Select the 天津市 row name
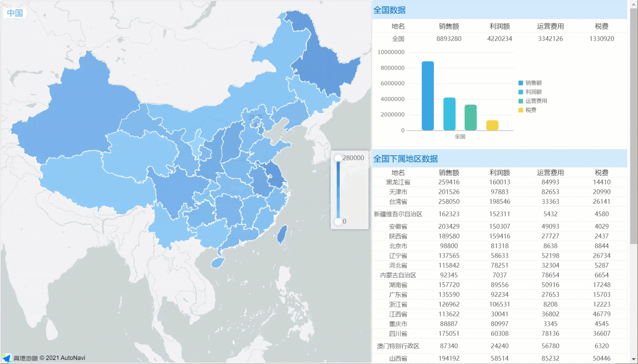The image size is (638, 364). [398, 192]
